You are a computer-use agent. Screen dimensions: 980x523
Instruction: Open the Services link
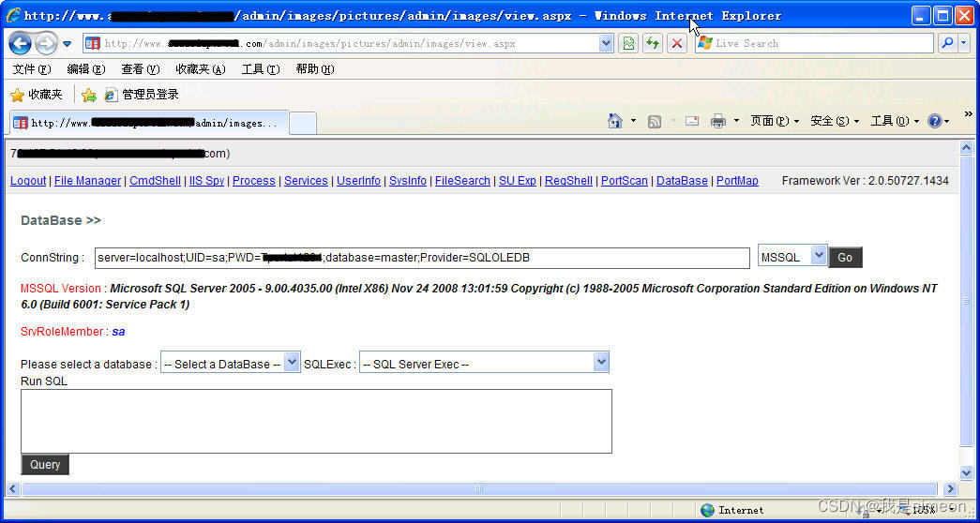click(x=306, y=181)
